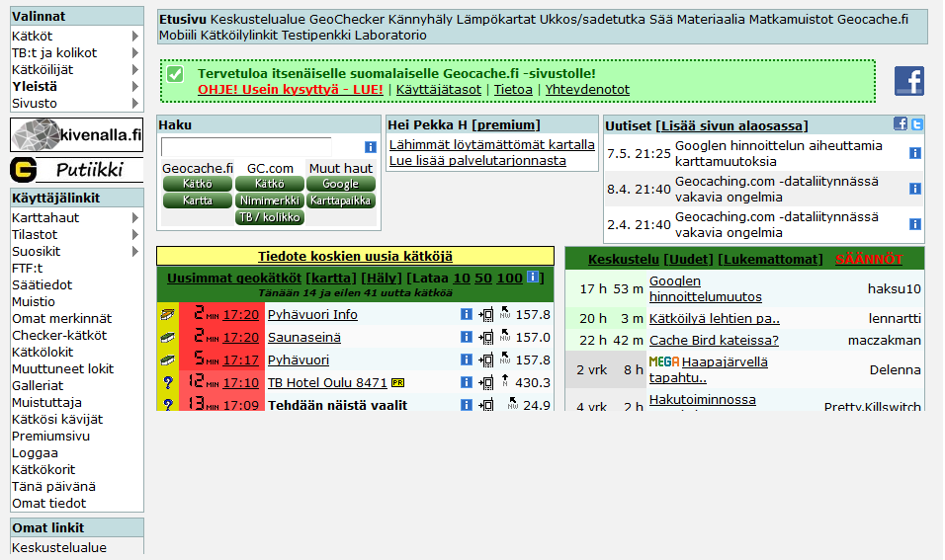The height and width of the screenshot is (560, 945).
Task: Click the info icon beside the Haku field
Action: pyautogui.click(x=371, y=147)
